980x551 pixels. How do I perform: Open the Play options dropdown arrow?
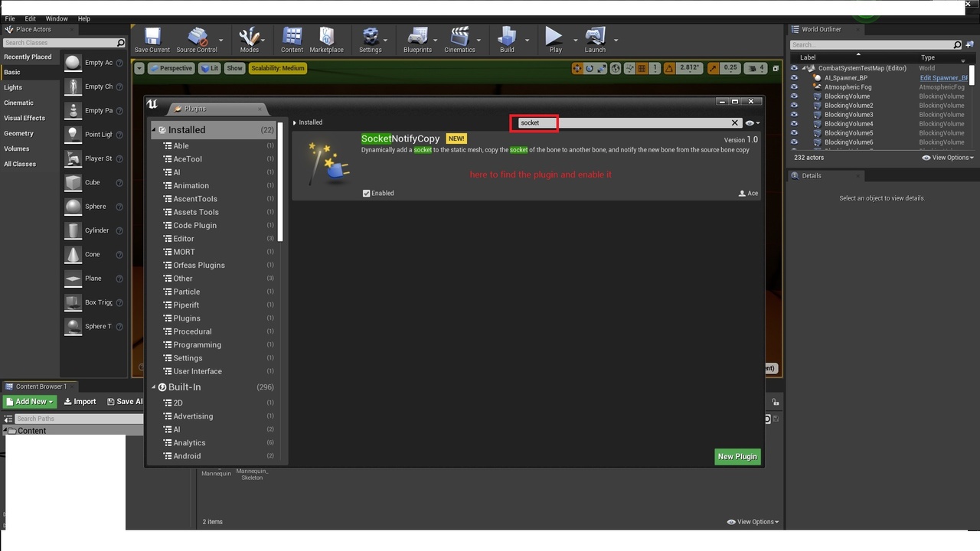coord(576,40)
